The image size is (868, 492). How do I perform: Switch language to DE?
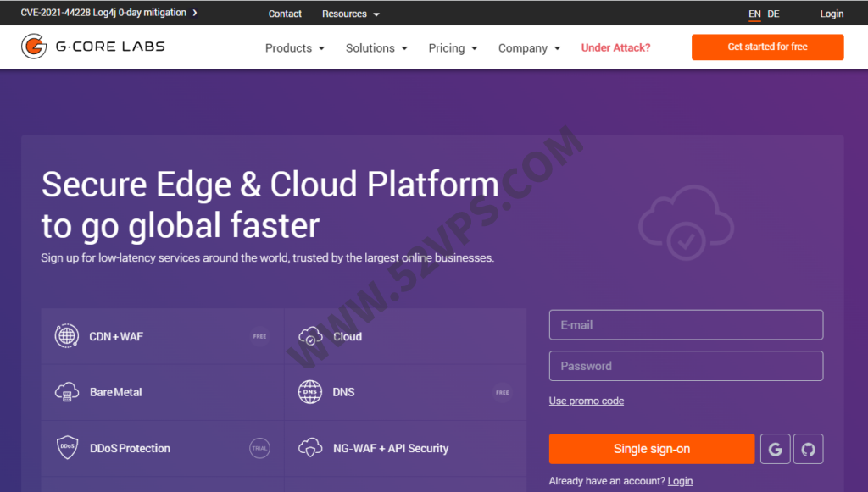point(773,14)
